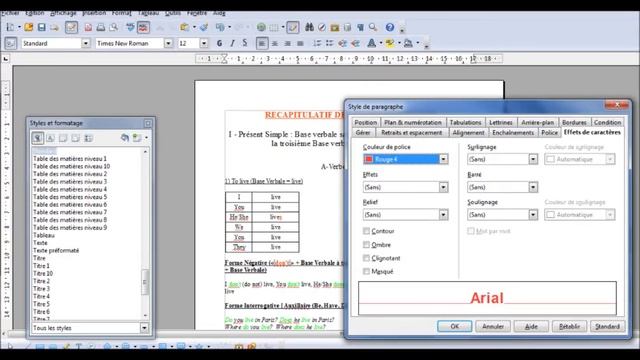Open Find and Replace binoculars
Screen dimensions: 640x360
(309, 27)
